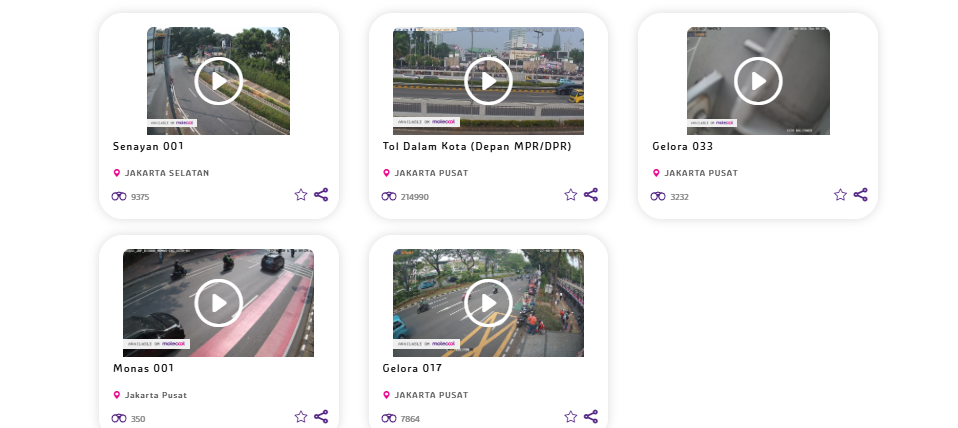Share the Senayan 001 camera
This screenshot has height=428, width=958.
tap(321, 195)
